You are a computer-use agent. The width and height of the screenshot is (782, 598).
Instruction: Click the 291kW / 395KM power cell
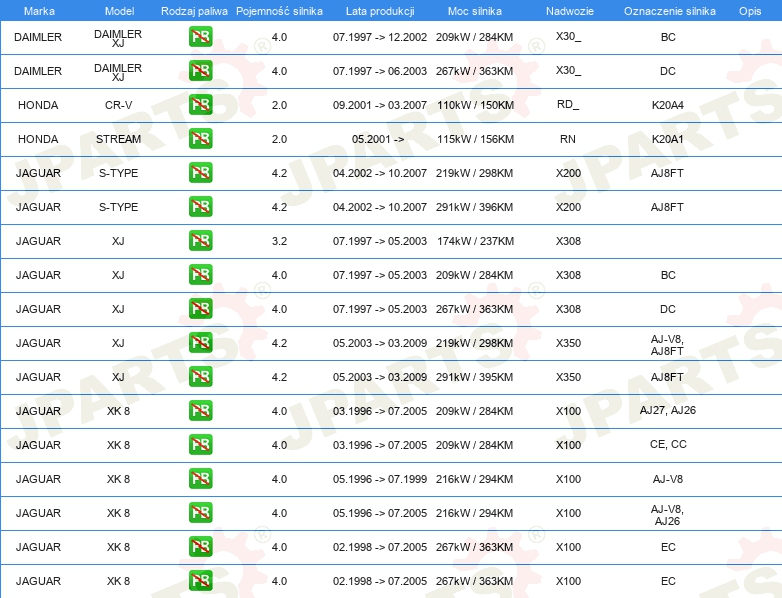475,377
